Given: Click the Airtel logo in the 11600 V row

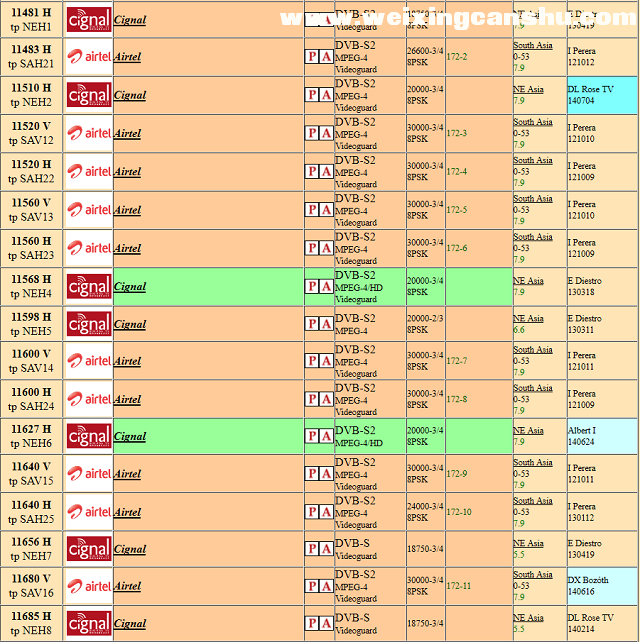Looking at the screenshot, I should pos(88,361).
